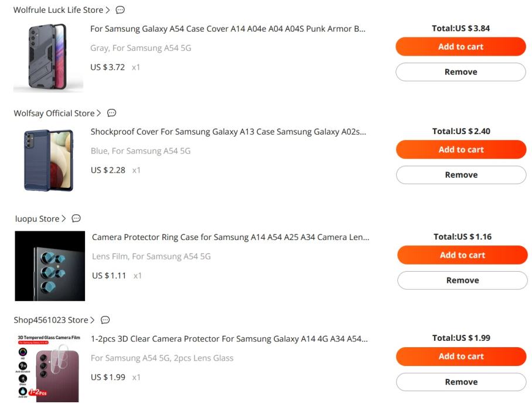Click message icon beside Wolfsay Official Store
Viewport: 532px width, 404px height.
(111, 113)
